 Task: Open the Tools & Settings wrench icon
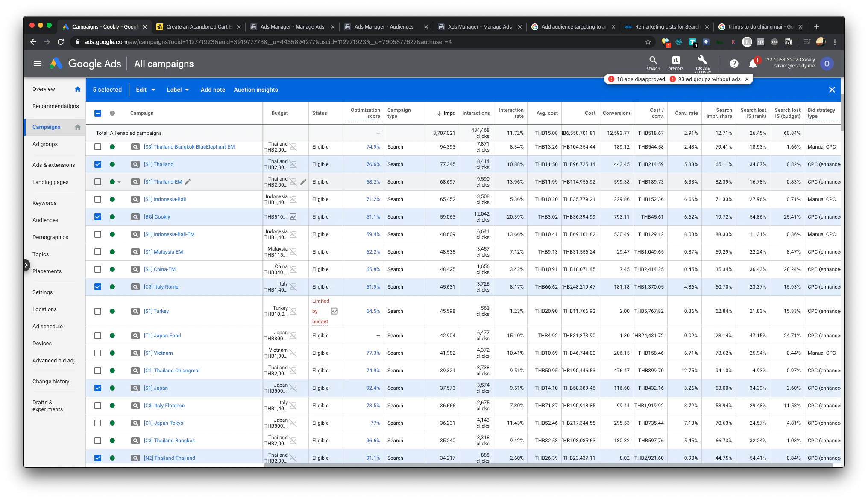pyautogui.click(x=702, y=60)
